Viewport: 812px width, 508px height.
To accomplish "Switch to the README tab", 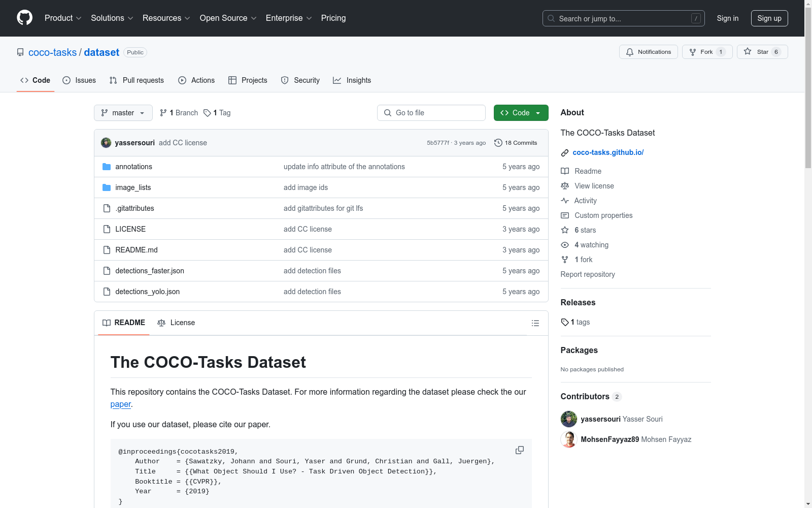I will (x=124, y=323).
